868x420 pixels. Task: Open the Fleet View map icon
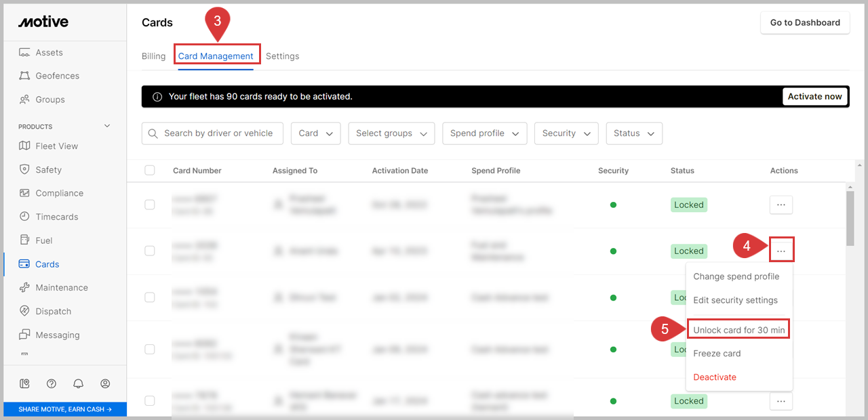pos(24,146)
